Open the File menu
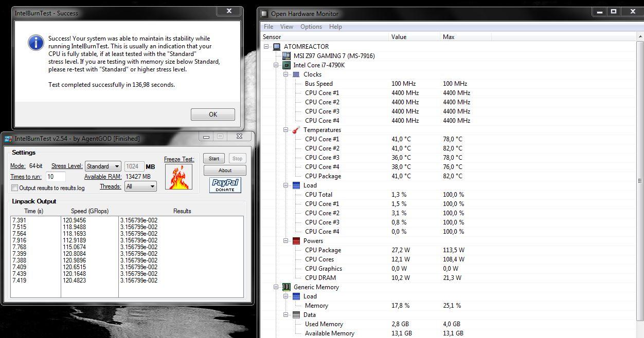 [269, 27]
